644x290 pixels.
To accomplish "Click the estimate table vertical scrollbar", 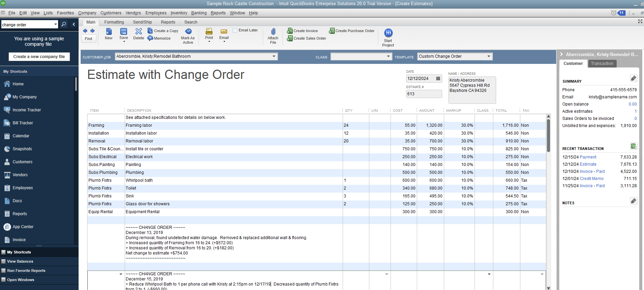I will click(548, 137).
